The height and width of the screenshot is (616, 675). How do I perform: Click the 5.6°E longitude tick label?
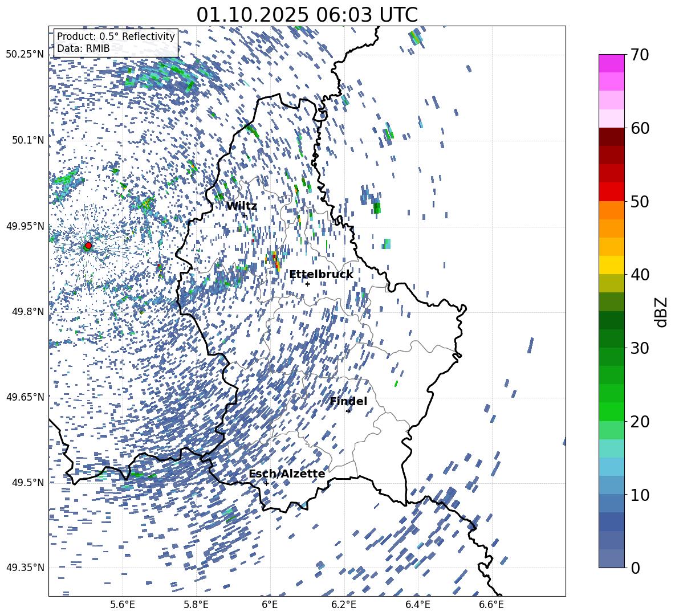[x=122, y=605]
